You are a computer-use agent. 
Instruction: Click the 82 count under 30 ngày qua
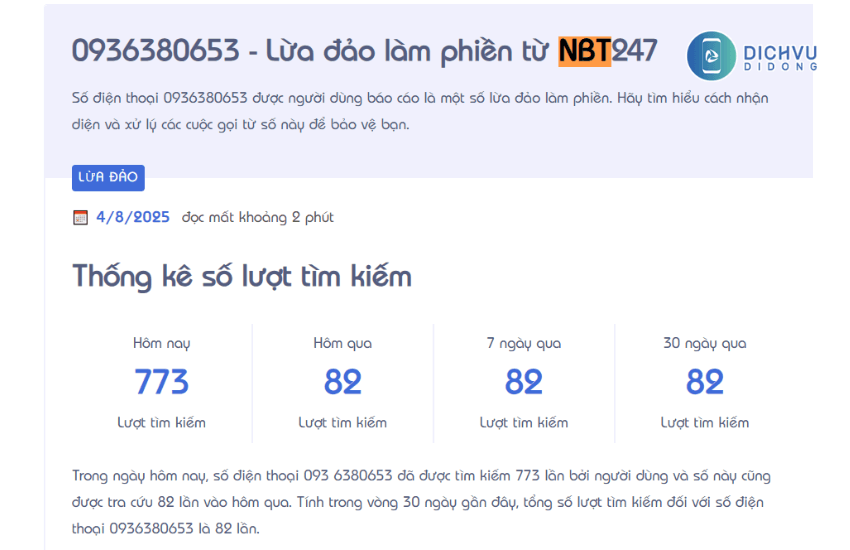pos(705,382)
